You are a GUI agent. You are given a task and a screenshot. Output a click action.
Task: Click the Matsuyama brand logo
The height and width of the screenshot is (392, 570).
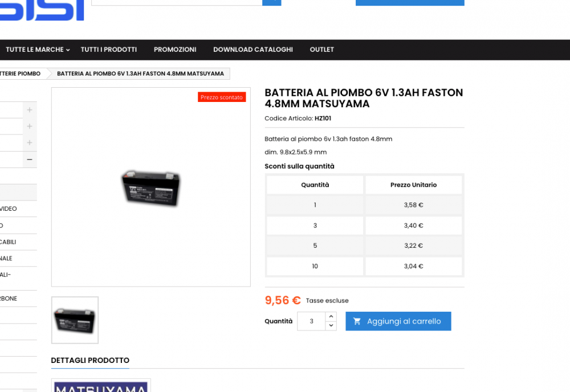[x=101, y=386]
